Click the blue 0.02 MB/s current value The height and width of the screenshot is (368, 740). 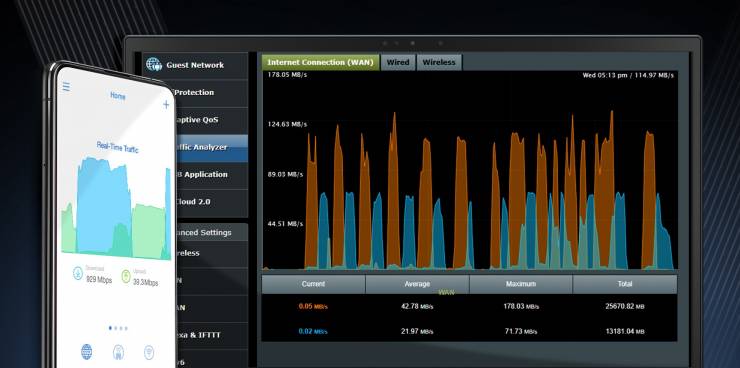tap(313, 332)
